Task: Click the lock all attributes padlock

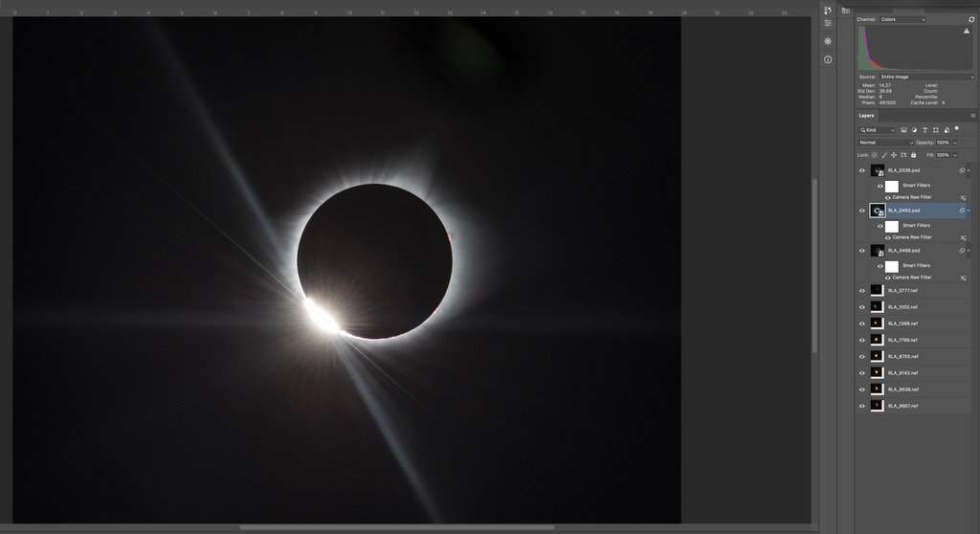Action: (913, 155)
